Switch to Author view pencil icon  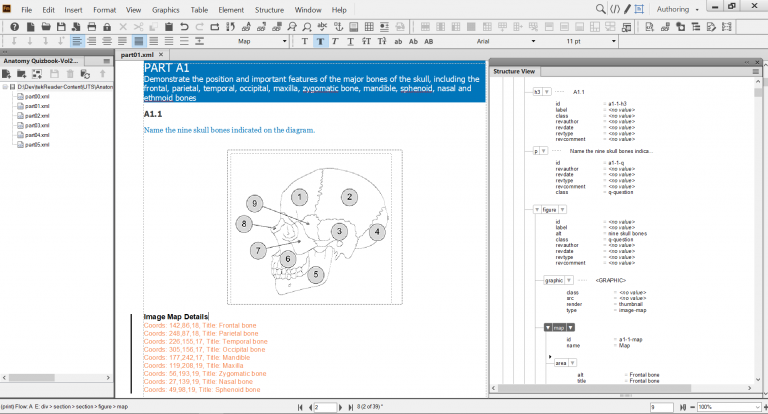pyautogui.click(x=627, y=9)
